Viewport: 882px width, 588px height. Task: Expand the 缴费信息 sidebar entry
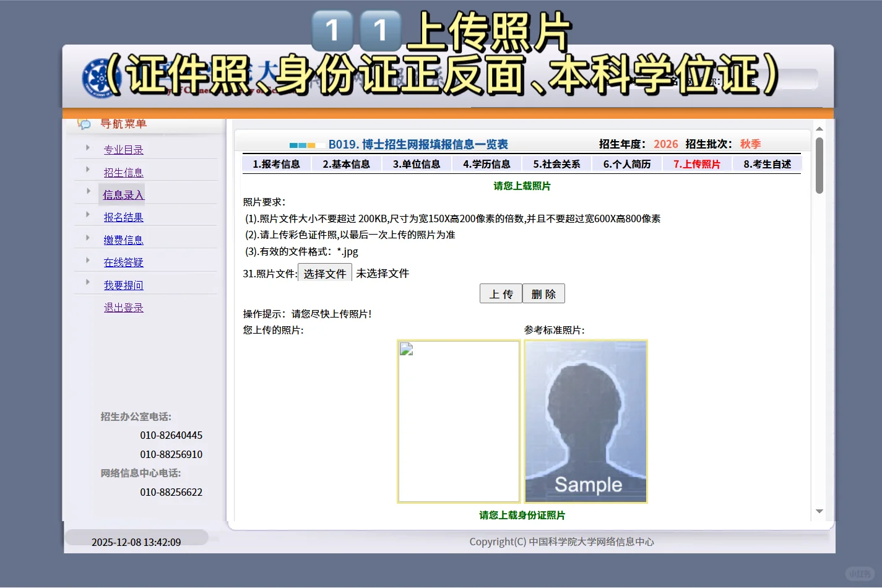click(123, 239)
